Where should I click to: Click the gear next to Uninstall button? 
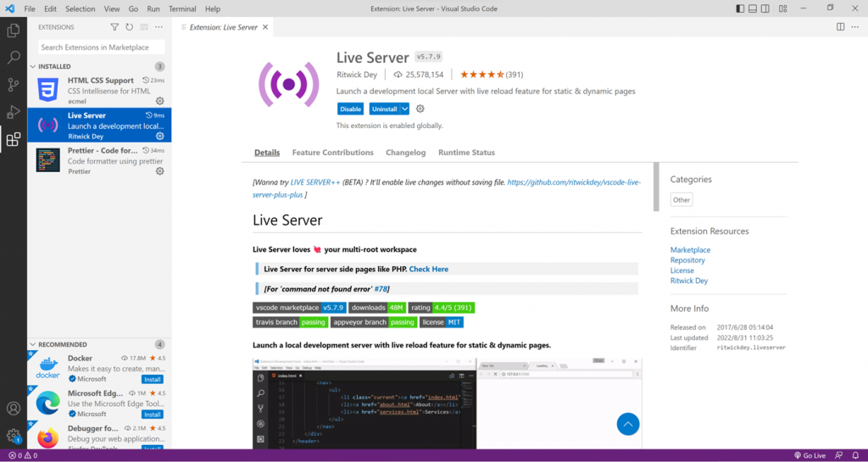(x=420, y=109)
